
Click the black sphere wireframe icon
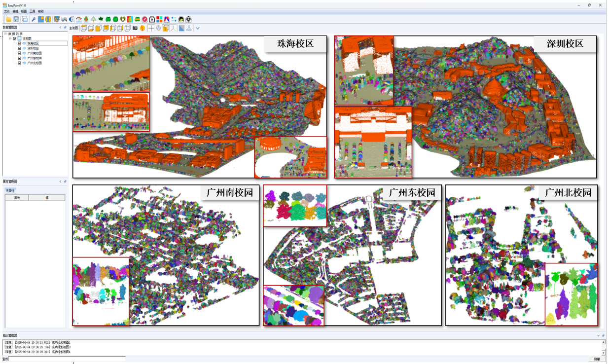tap(188, 19)
